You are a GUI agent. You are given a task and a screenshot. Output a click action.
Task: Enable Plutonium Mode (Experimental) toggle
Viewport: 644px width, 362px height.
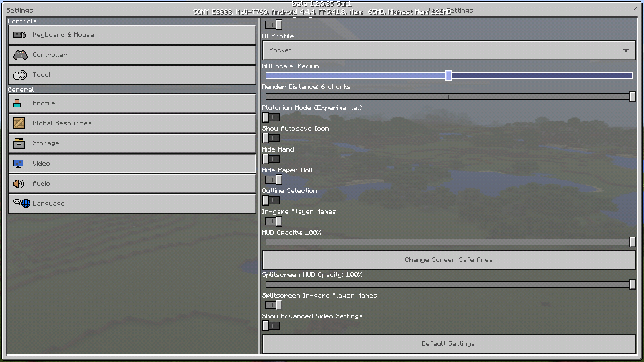(x=271, y=117)
